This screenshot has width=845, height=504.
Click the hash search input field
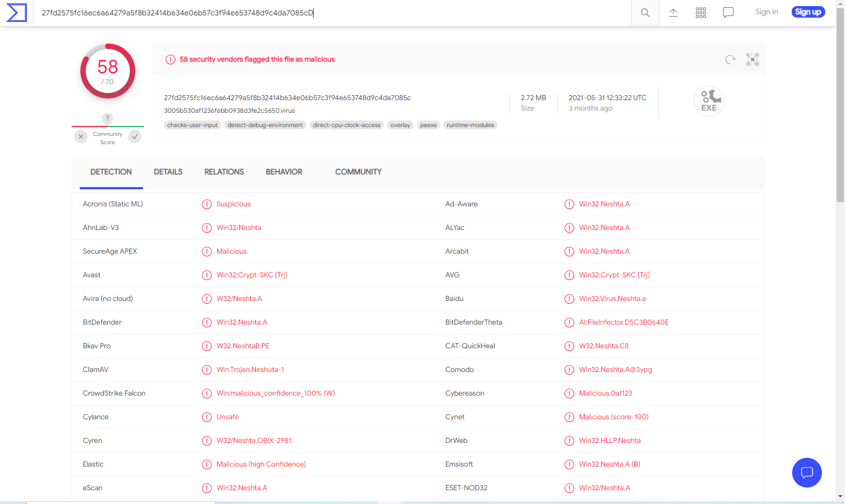(x=330, y=13)
